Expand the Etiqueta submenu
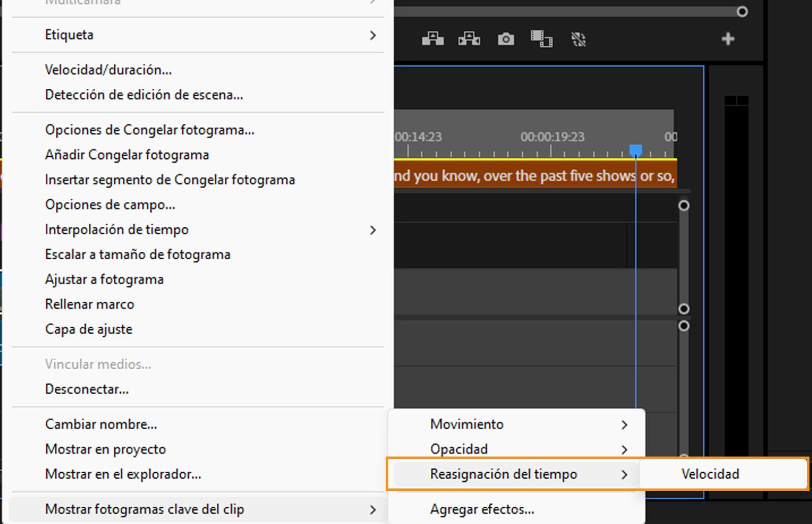Image resolution: width=812 pixels, height=524 pixels. click(x=70, y=35)
